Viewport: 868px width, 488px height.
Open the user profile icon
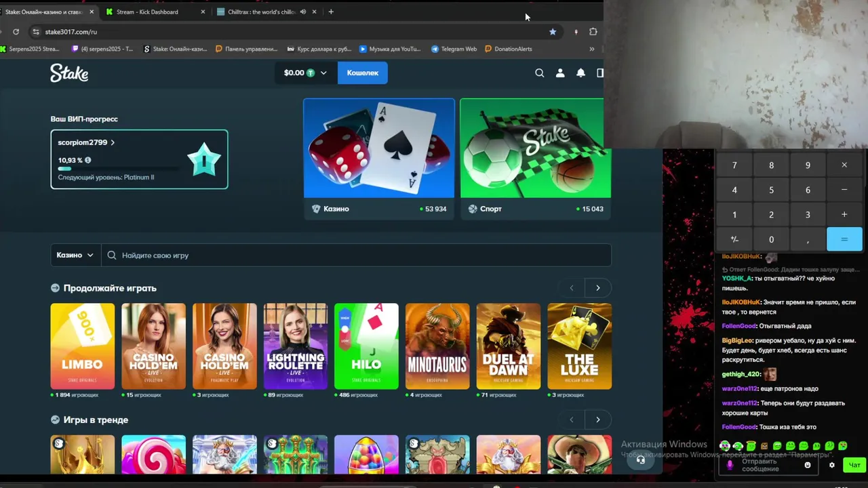560,73
